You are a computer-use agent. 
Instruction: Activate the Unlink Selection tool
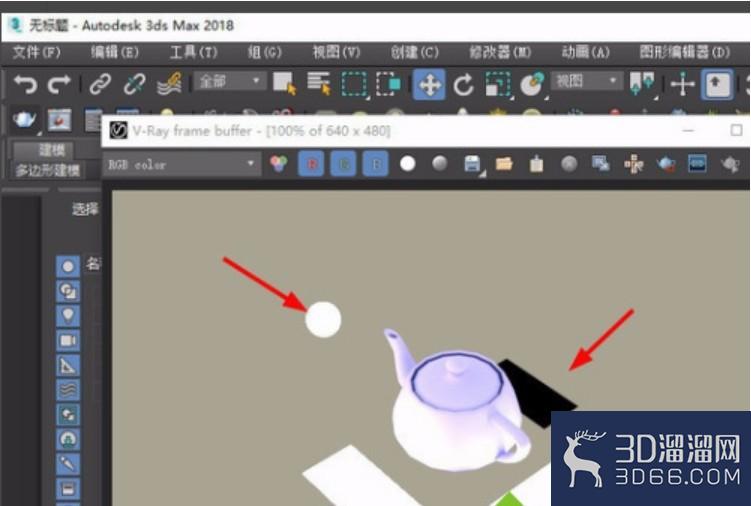click(135, 84)
